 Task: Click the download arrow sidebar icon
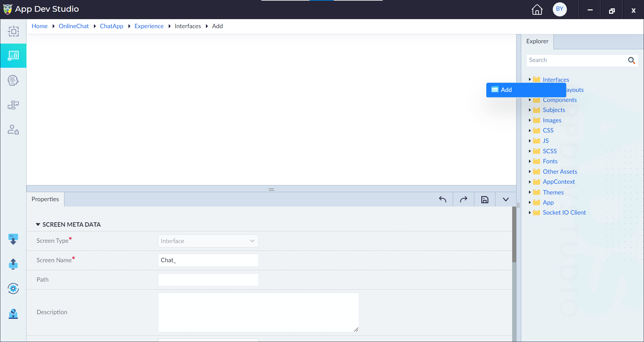coord(13,239)
